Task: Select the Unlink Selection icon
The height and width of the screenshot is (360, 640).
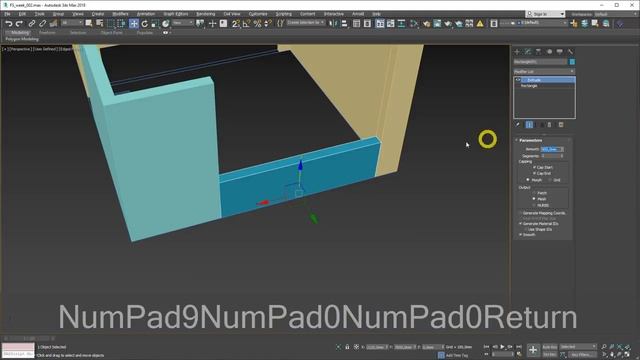Action: pyautogui.click(x=42, y=24)
